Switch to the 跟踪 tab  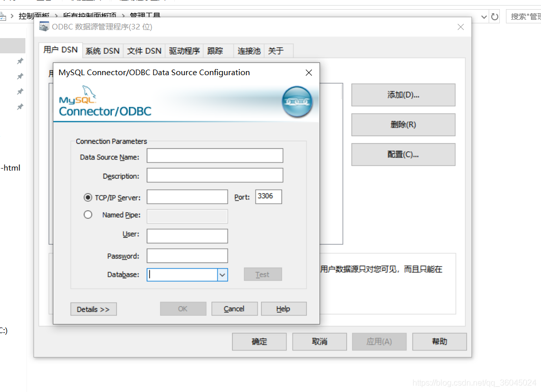tap(218, 51)
